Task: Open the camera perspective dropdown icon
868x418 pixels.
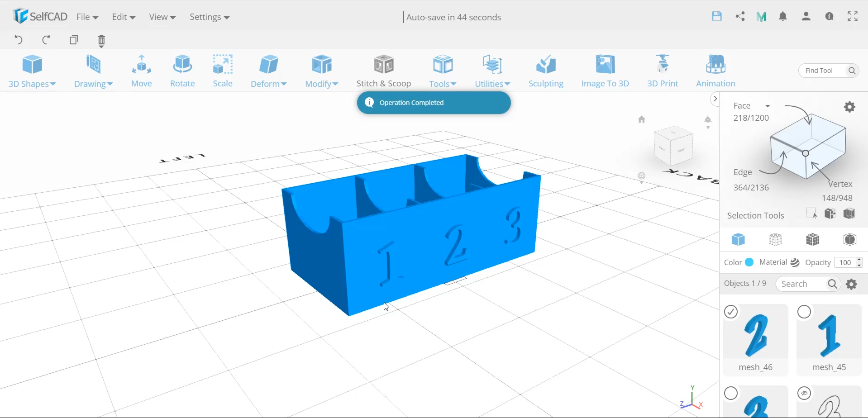Action: point(708,121)
